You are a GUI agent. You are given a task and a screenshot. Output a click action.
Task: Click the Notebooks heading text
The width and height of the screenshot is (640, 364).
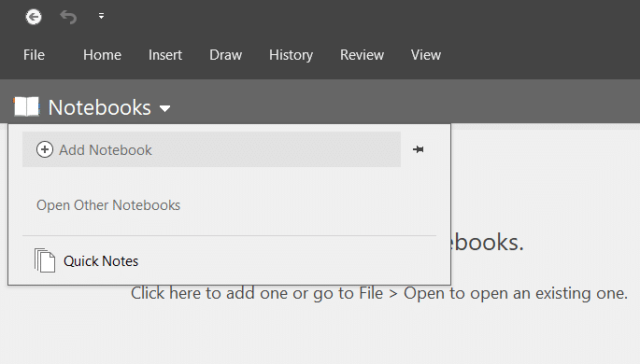(100, 107)
